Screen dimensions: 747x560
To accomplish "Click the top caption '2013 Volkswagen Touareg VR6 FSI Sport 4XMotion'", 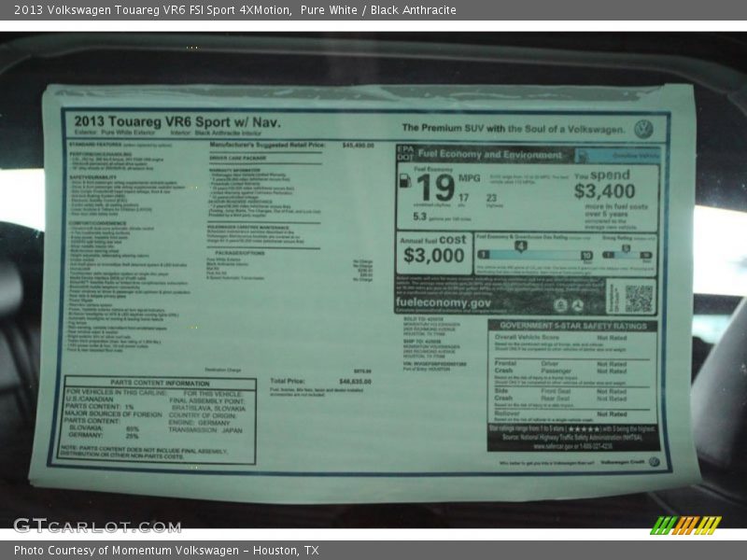I will (152, 10).
